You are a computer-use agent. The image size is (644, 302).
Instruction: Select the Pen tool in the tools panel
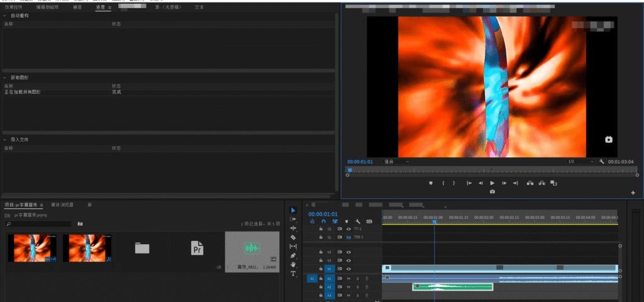[293, 255]
